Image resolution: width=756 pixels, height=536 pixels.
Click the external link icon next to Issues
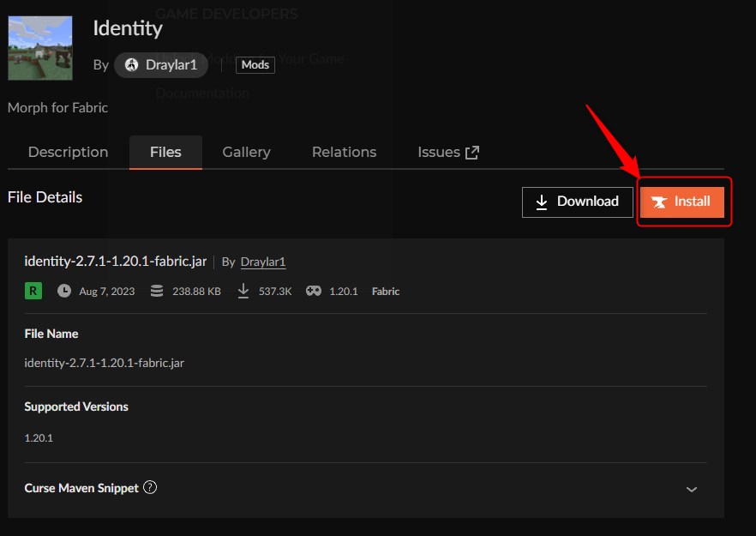point(471,152)
